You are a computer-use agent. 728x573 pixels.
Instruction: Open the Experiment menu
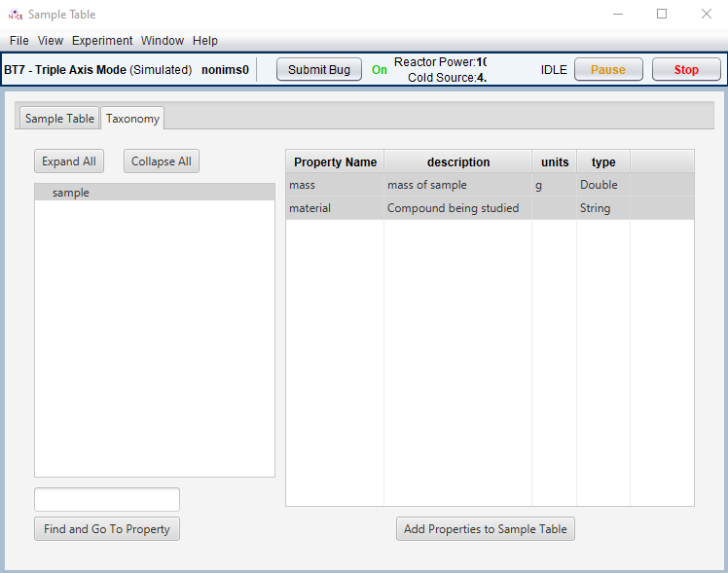coord(102,41)
